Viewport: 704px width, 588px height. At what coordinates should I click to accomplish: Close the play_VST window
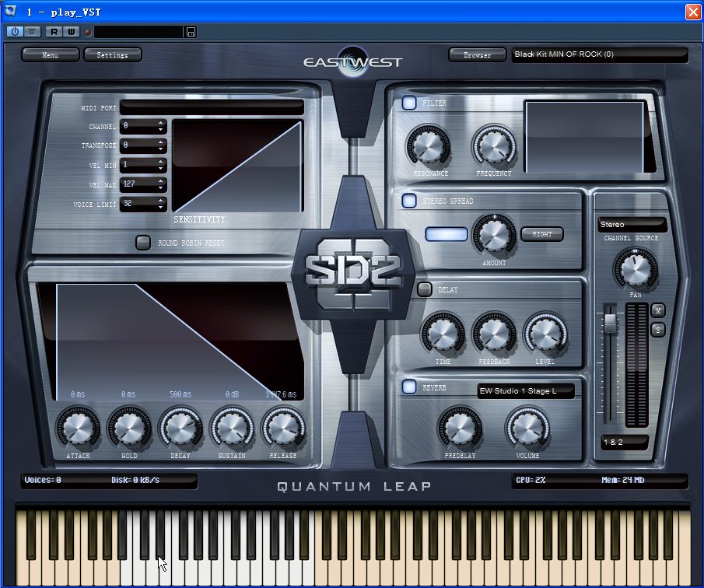pyautogui.click(x=693, y=12)
